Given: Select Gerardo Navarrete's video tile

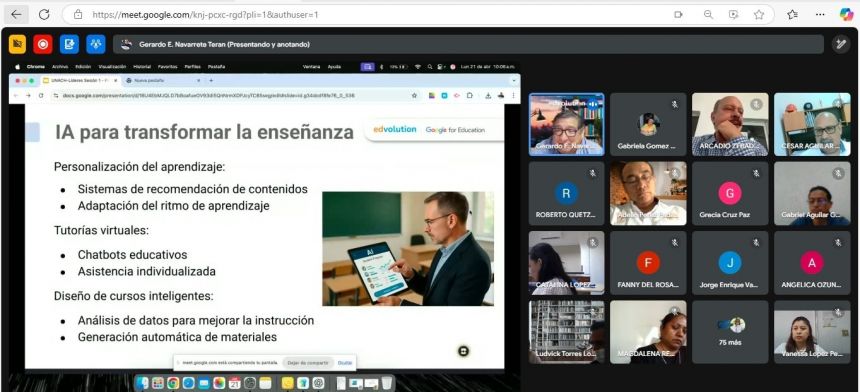Looking at the screenshot, I should click(x=567, y=124).
